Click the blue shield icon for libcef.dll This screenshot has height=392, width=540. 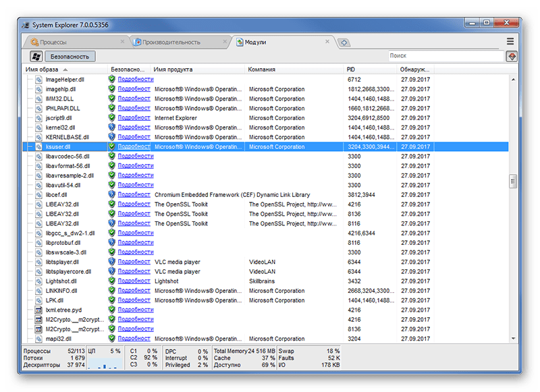[111, 194]
